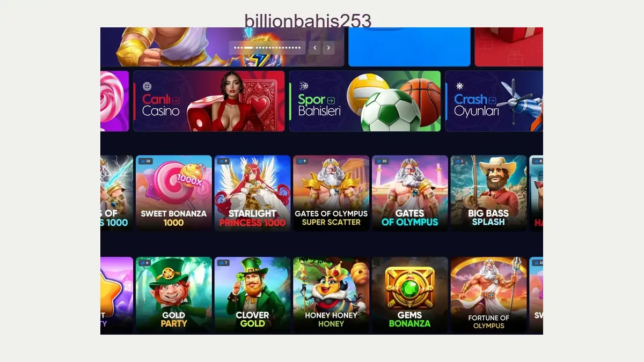Image resolution: width=644 pixels, height=362 pixels.
Task: Select the active carousel pagination dash
Action: [248, 48]
